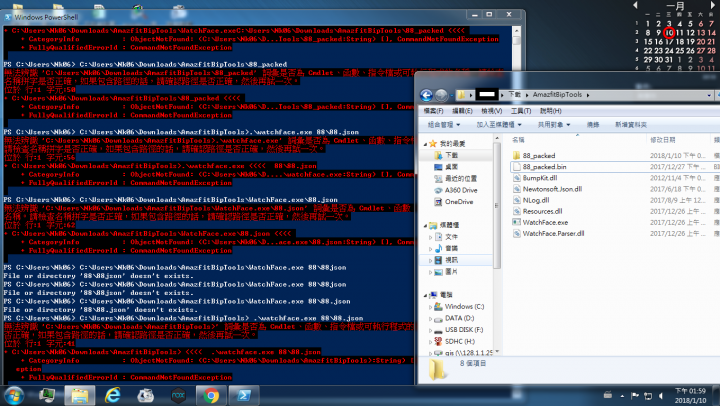Open SDHC (H:) card in sidebar

460,341
